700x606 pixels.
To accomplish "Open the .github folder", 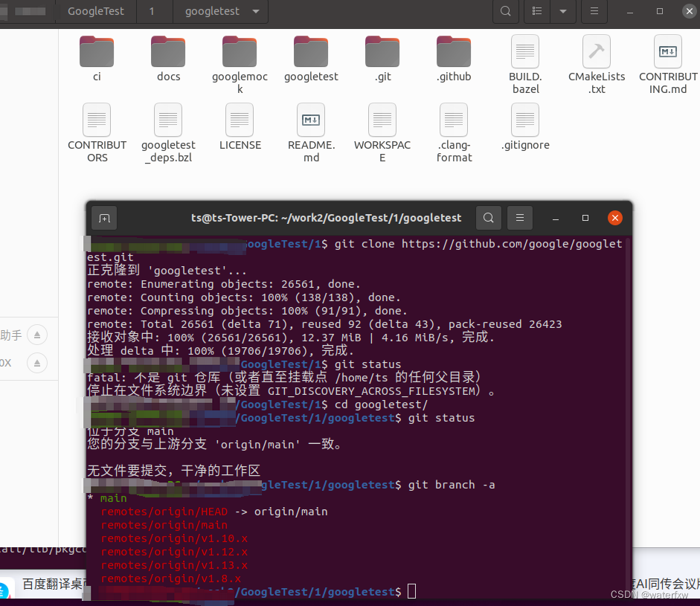I will 454,59.
